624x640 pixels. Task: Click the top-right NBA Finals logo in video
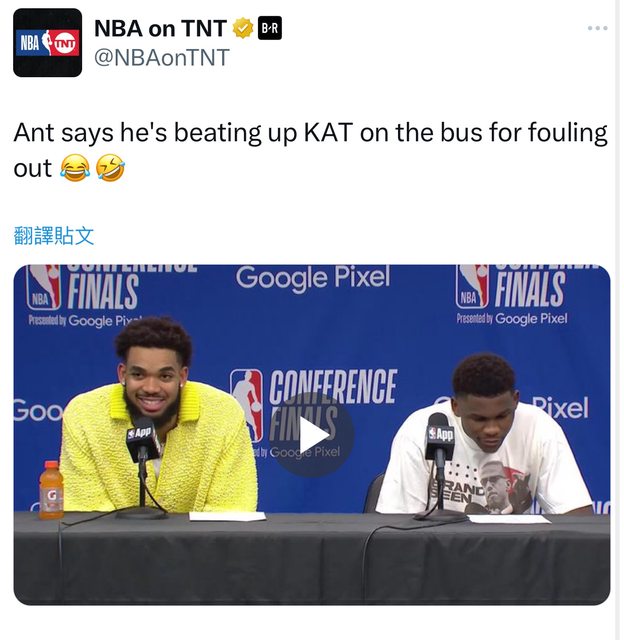512,294
